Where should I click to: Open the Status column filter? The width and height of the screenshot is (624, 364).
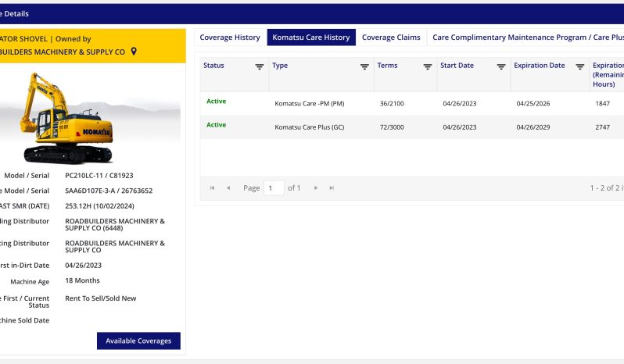tap(259, 66)
